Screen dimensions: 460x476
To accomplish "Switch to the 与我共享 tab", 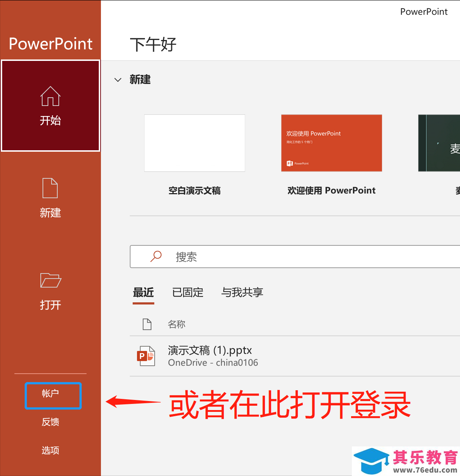I will click(x=242, y=292).
